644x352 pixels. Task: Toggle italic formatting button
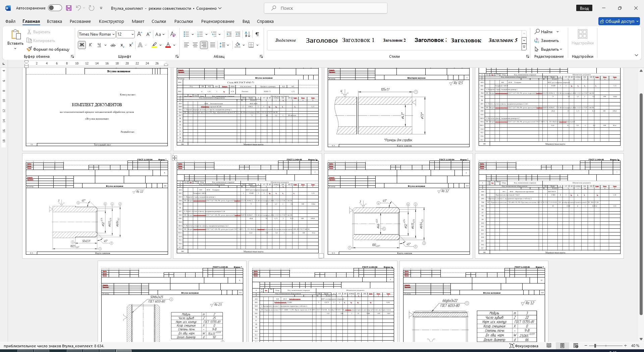[x=90, y=45]
